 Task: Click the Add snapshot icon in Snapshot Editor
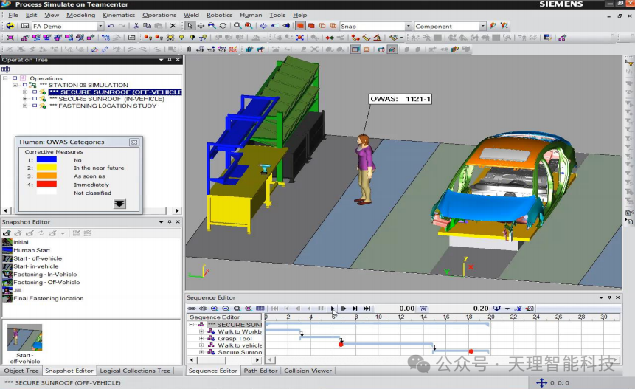pos(6,233)
